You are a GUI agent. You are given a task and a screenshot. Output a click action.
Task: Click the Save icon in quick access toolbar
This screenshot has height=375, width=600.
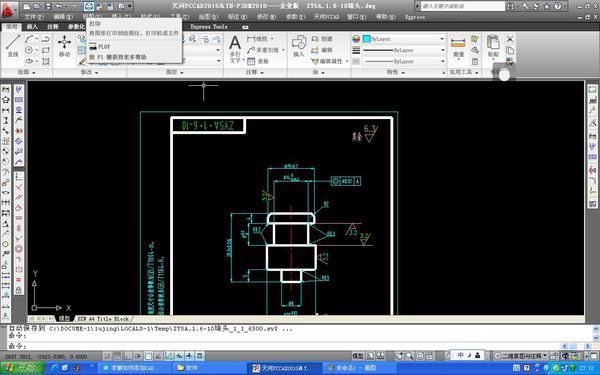point(48,6)
